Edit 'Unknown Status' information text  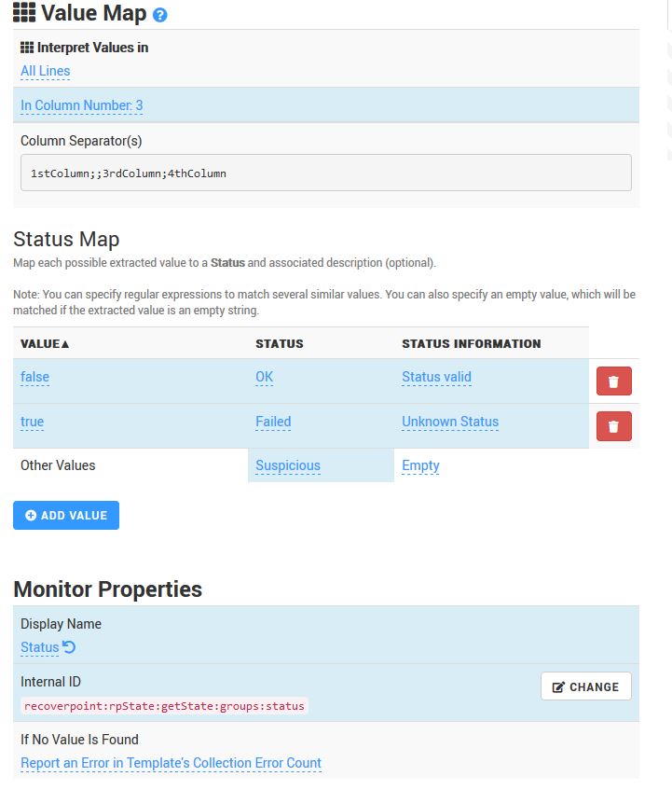(450, 422)
